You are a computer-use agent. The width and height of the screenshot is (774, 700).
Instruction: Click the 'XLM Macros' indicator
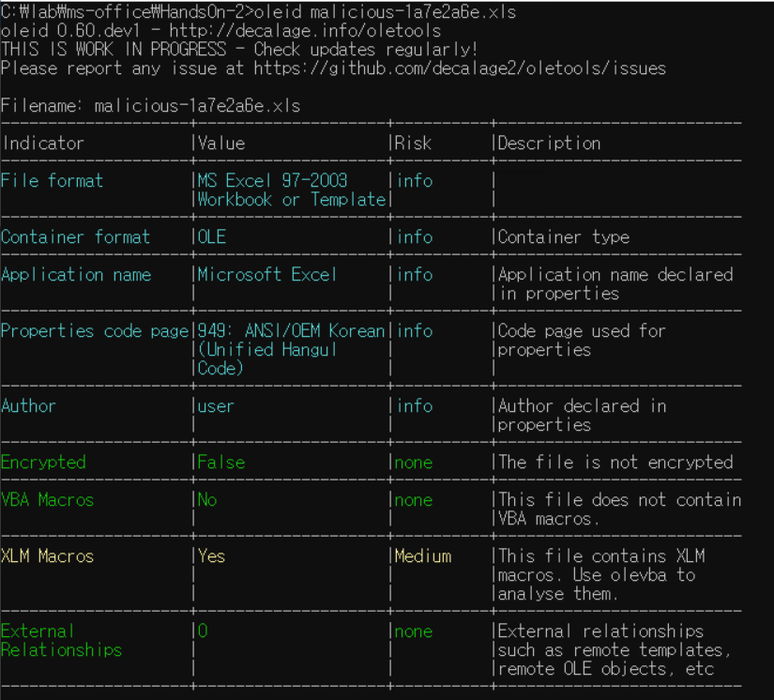click(47, 555)
